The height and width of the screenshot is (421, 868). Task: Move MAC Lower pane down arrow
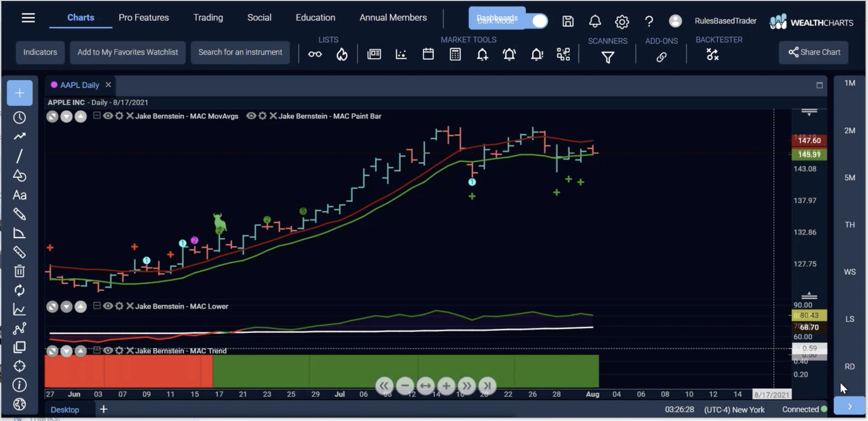[x=66, y=306]
